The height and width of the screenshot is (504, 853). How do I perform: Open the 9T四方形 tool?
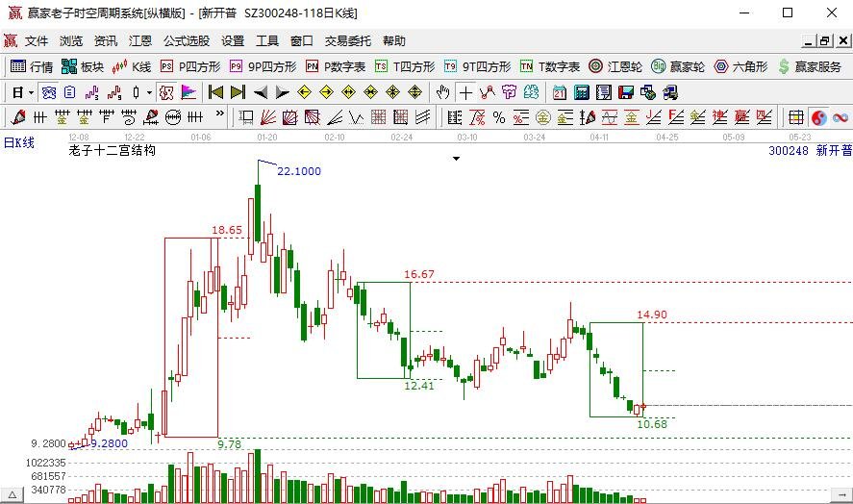[x=477, y=66]
